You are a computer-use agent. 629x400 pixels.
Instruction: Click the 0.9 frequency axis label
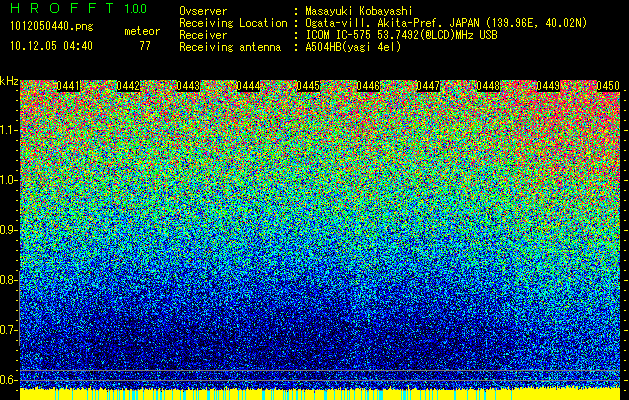(9, 230)
